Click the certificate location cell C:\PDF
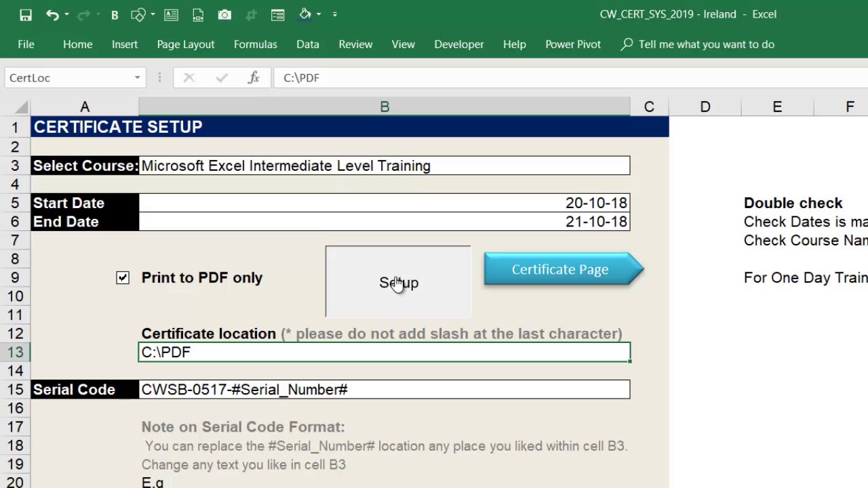Image resolution: width=868 pixels, height=488 pixels. click(x=384, y=352)
